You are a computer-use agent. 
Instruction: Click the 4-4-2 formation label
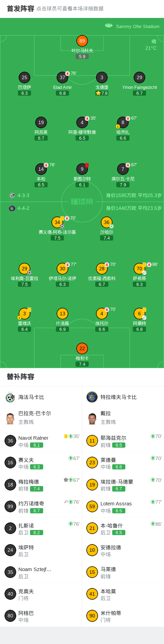[23, 208]
